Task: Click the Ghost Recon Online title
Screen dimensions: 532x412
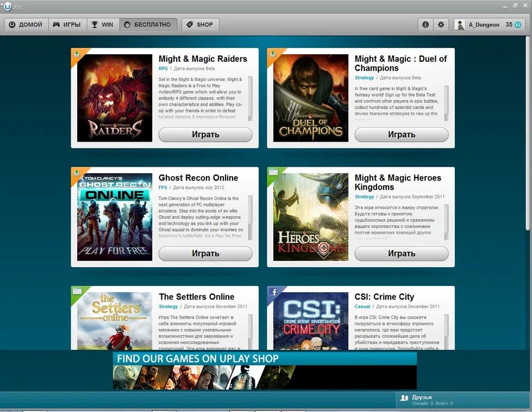Action: [x=198, y=178]
